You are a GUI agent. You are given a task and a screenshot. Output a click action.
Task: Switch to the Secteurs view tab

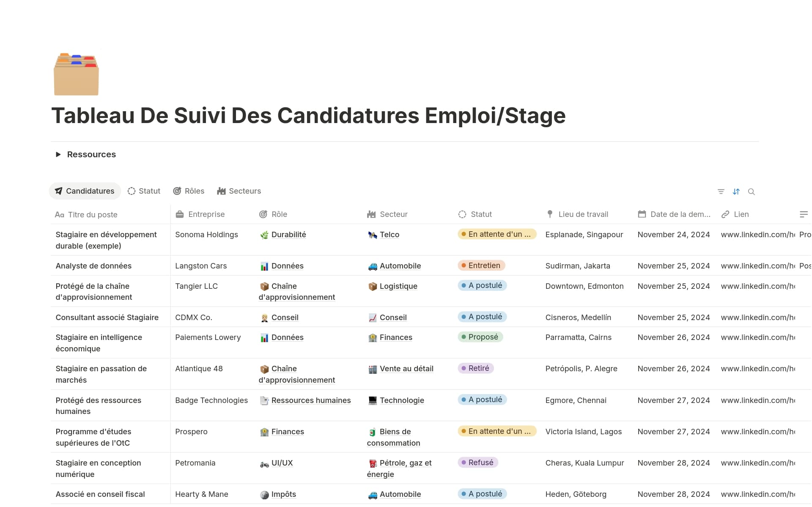click(x=239, y=191)
